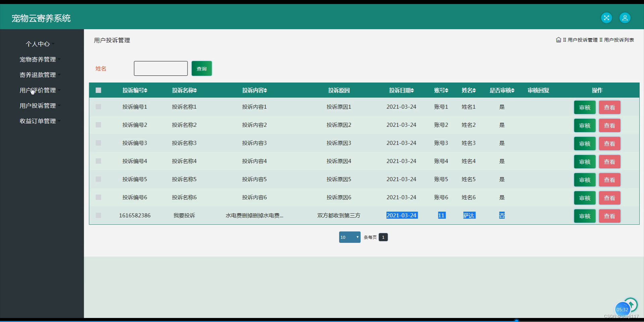Click the home icon in breadcrumb
This screenshot has height=322, width=644.
click(558, 40)
